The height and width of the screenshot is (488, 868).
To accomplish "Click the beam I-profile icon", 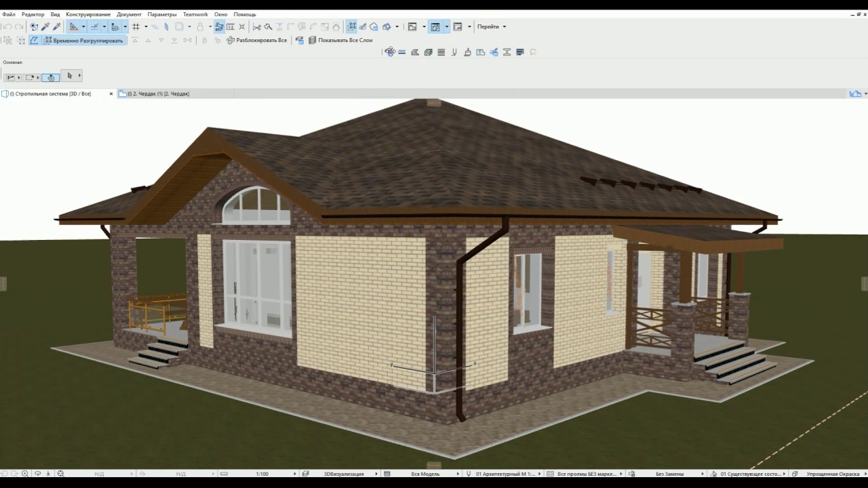I will point(507,52).
